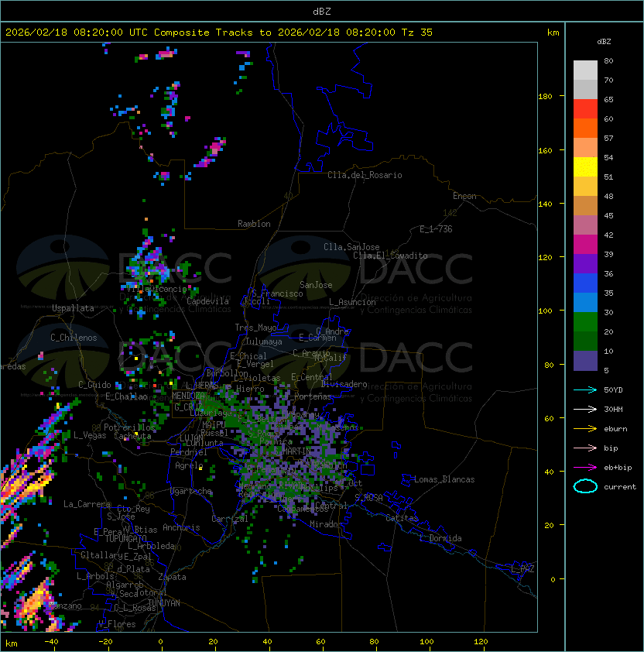
Task: Click the Tres_Mayo map label
Action: 255,328
